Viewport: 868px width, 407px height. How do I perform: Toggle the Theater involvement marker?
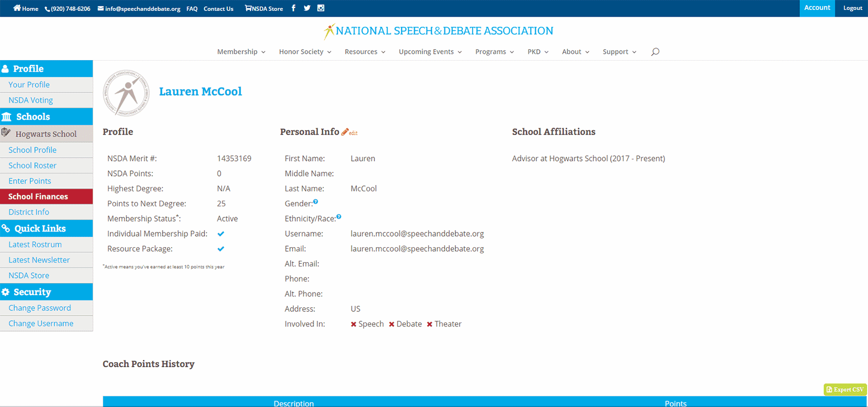coord(430,324)
